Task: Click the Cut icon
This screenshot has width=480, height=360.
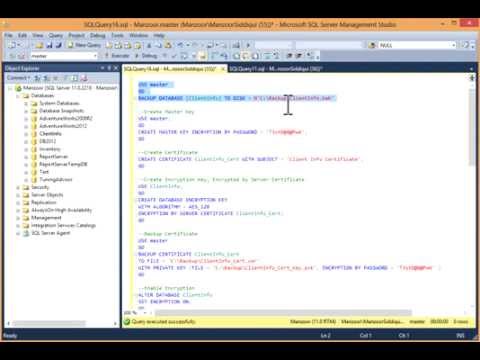Action: pos(149,45)
